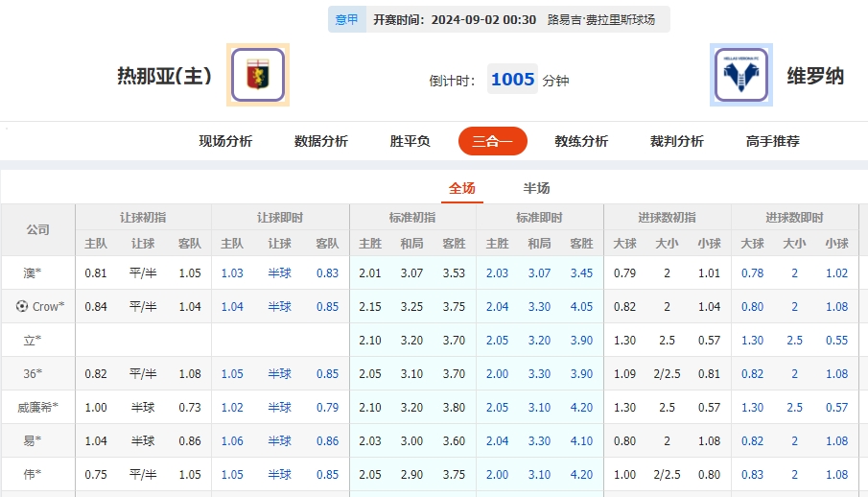The height and width of the screenshot is (497, 868).
Task: Select the 全场 full-match sub-tab
Action: tap(462, 188)
